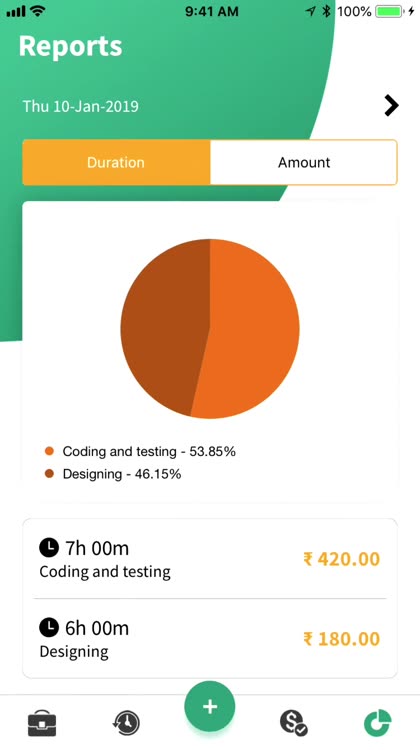420x750 pixels.
Task: Open the Coding and testing entry row
Action: click(210, 558)
